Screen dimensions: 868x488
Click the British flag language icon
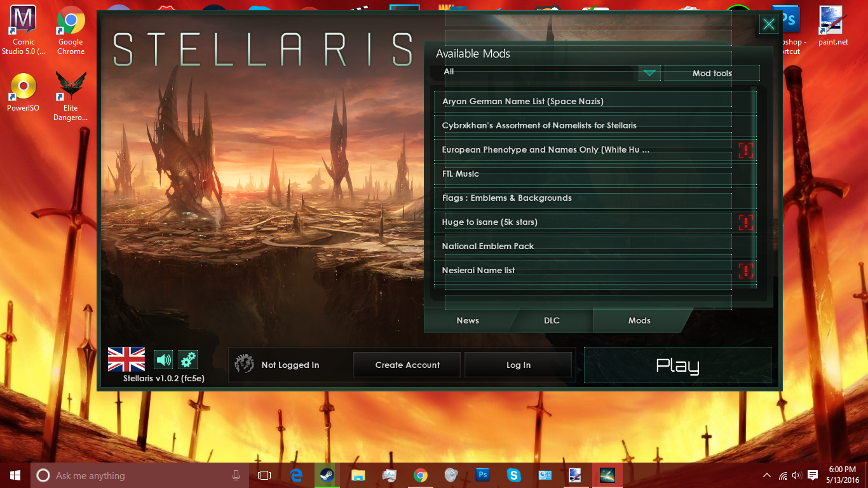pos(126,359)
